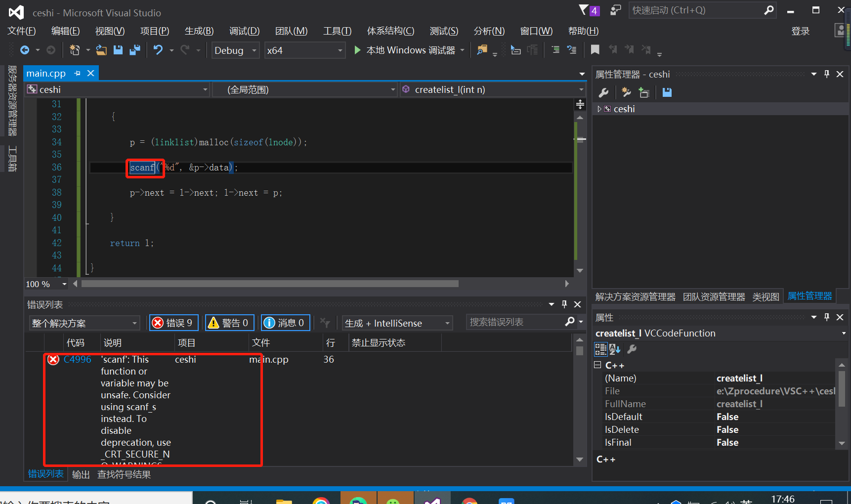The width and height of the screenshot is (851, 504).
Task: Expand the ceshi node in Property Manager
Action: pyautogui.click(x=599, y=109)
